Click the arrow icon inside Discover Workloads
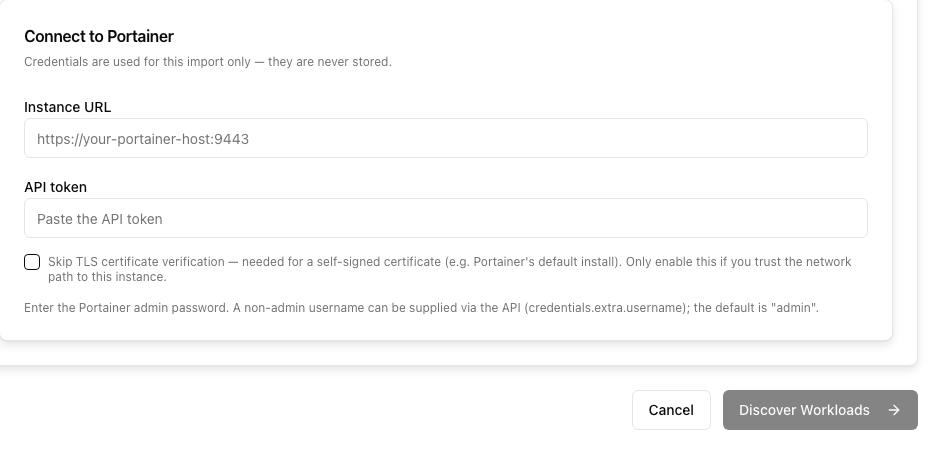Screen dimensions: 942x454 click(x=894, y=410)
